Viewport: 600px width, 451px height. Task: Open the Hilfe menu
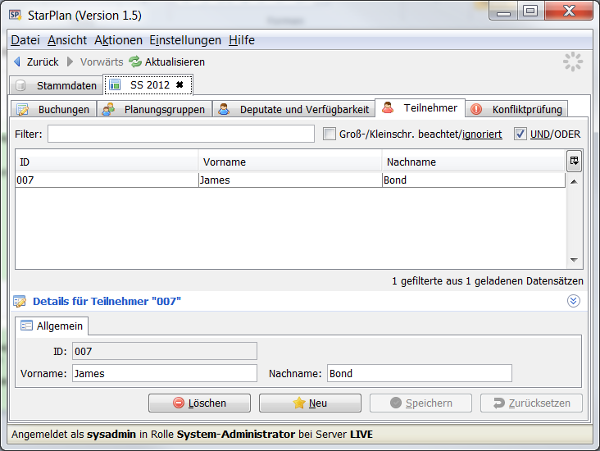click(x=241, y=40)
